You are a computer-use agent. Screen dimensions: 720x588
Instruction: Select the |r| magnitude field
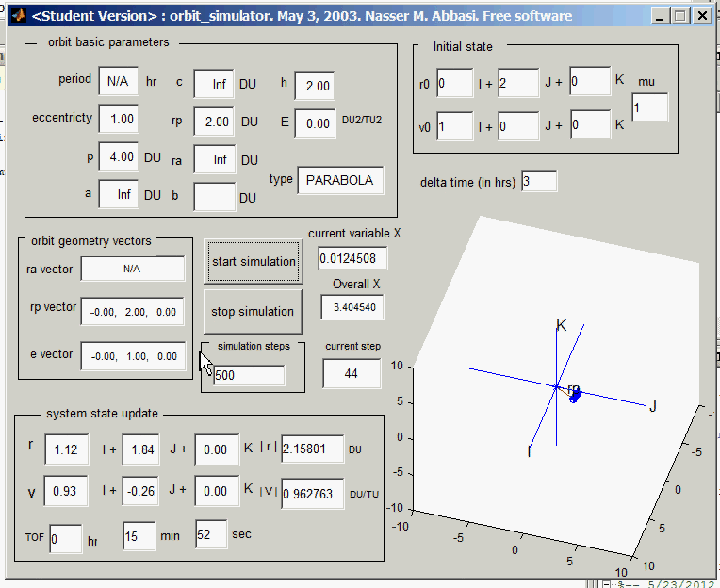(312, 449)
